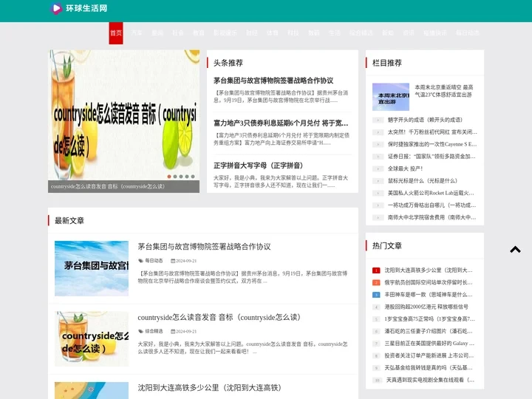The height and width of the screenshot is (399, 532).
Task: Click the countryside article thumbnail in 最新文章
Action: [x=92, y=339]
